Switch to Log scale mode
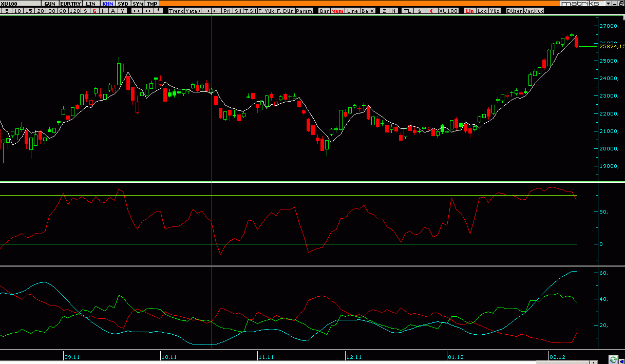 pyautogui.click(x=482, y=11)
